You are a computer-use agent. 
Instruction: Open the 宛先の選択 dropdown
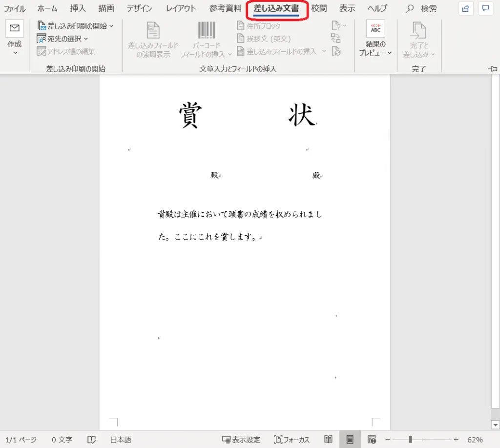point(63,39)
